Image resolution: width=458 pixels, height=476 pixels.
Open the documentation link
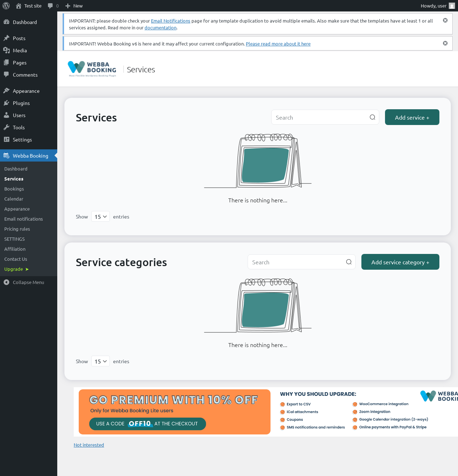click(160, 28)
